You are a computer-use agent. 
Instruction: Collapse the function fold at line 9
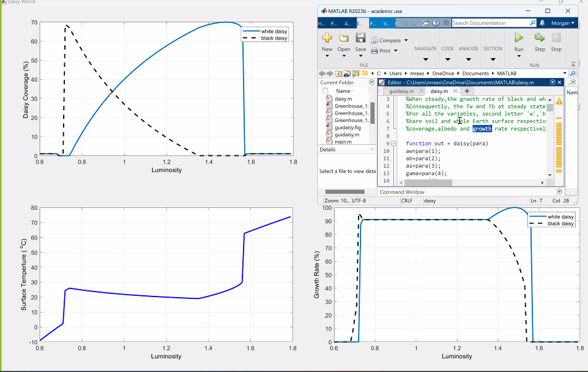(393, 144)
